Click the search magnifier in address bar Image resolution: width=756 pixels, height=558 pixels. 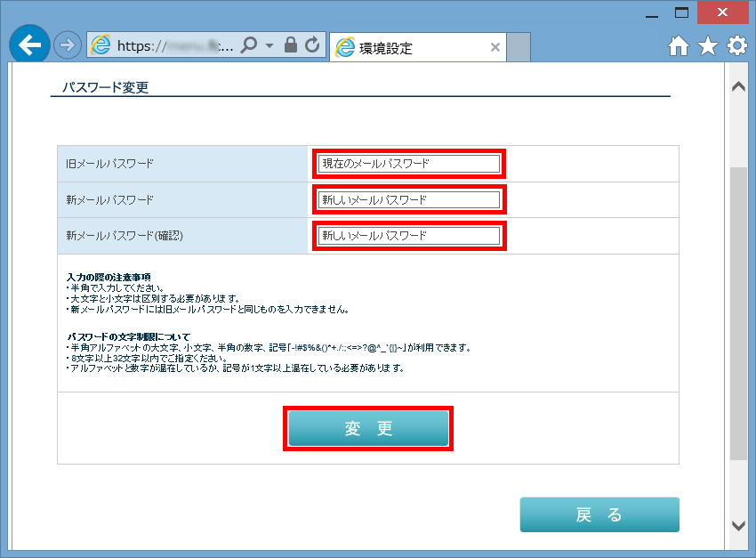tap(250, 46)
